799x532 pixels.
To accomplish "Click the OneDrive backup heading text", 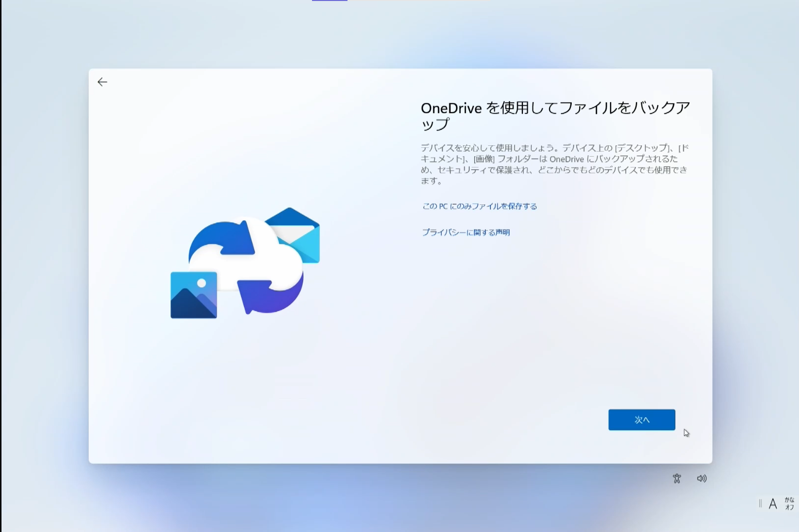I will coord(556,116).
